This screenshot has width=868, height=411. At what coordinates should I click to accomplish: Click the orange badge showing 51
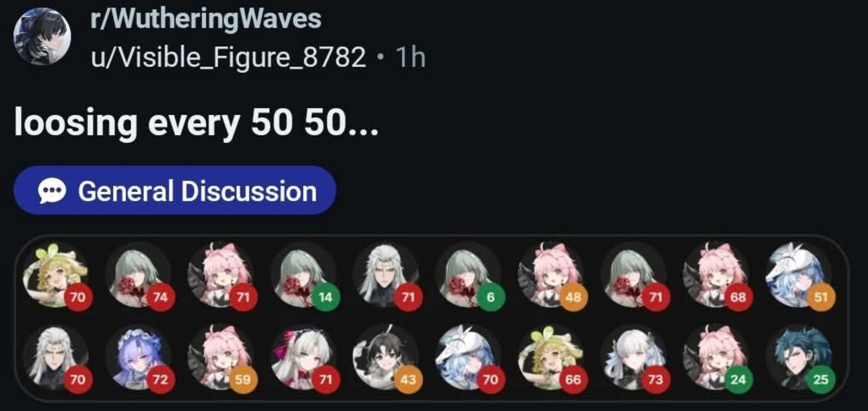pyautogui.click(x=821, y=297)
